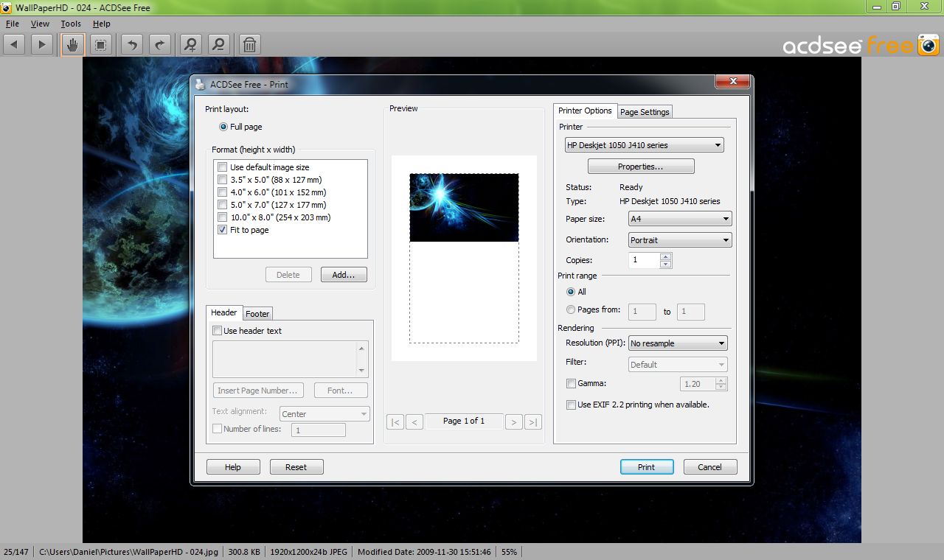Enable Use EXIF 2.2 printing
The width and height of the screenshot is (944, 560).
(x=571, y=405)
